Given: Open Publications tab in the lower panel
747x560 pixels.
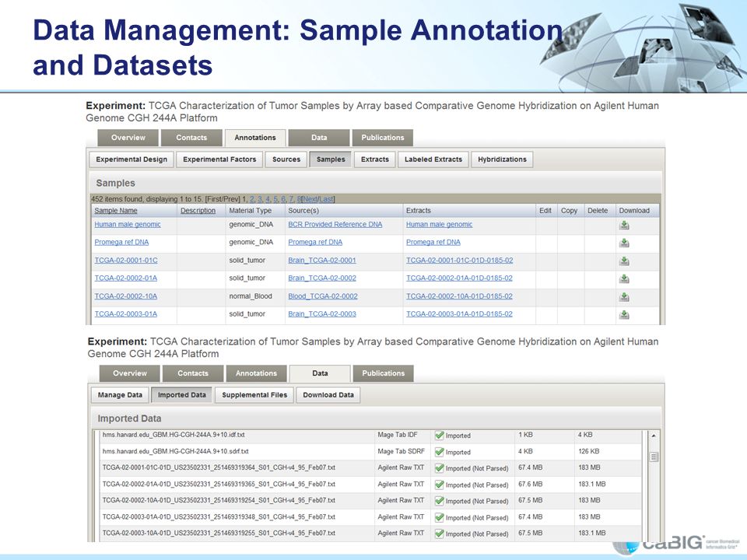Looking at the screenshot, I should (x=384, y=373).
